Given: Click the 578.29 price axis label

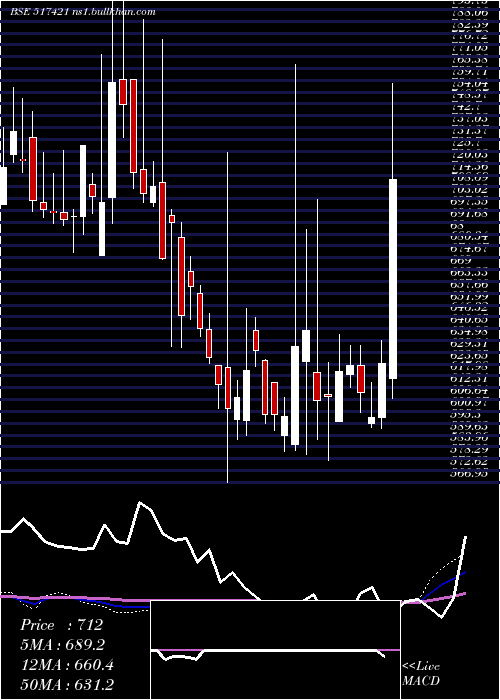Looking at the screenshot, I should point(469,450).
